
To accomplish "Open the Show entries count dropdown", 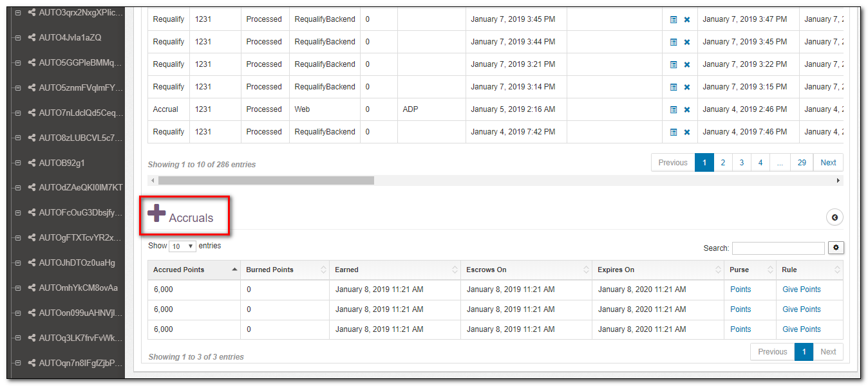I will (x=182, y=246).
